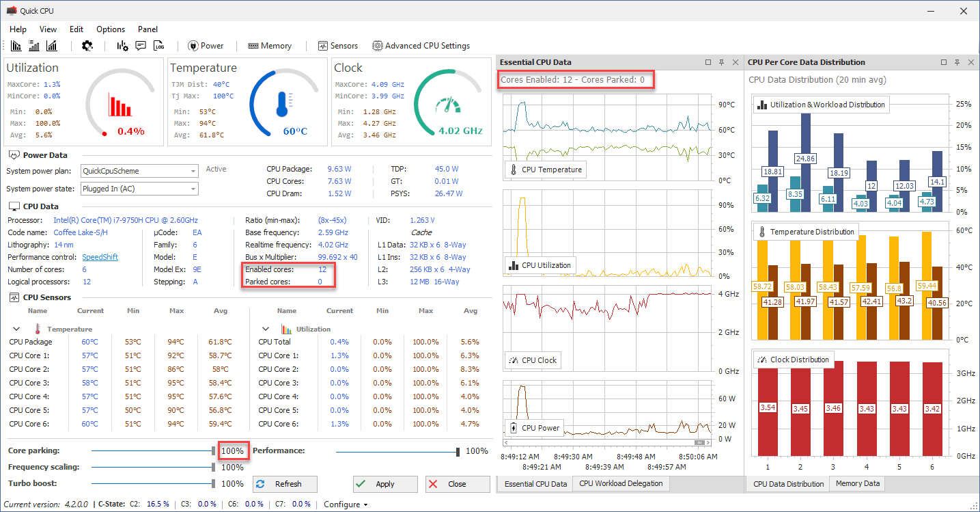
Task: Click the settings gear icon in the toolbar
Action: pyautogui.click(x=87, y=46)
